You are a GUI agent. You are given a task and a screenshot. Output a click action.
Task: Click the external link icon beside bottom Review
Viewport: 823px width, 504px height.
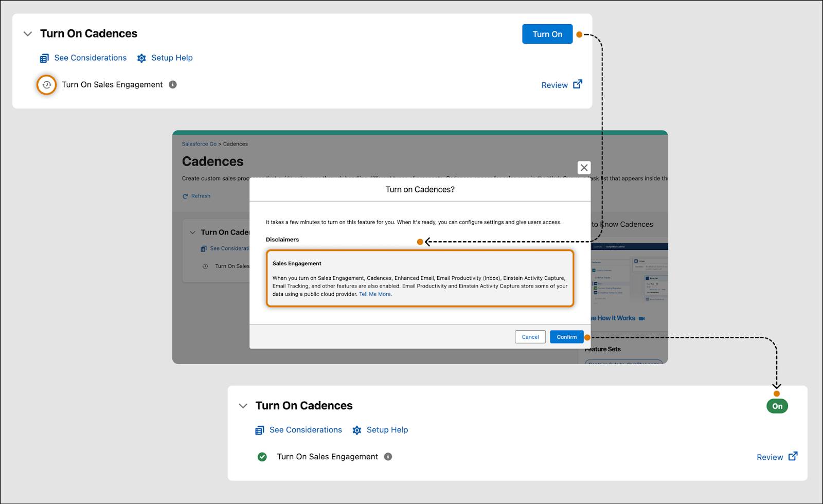click(793, 456)
